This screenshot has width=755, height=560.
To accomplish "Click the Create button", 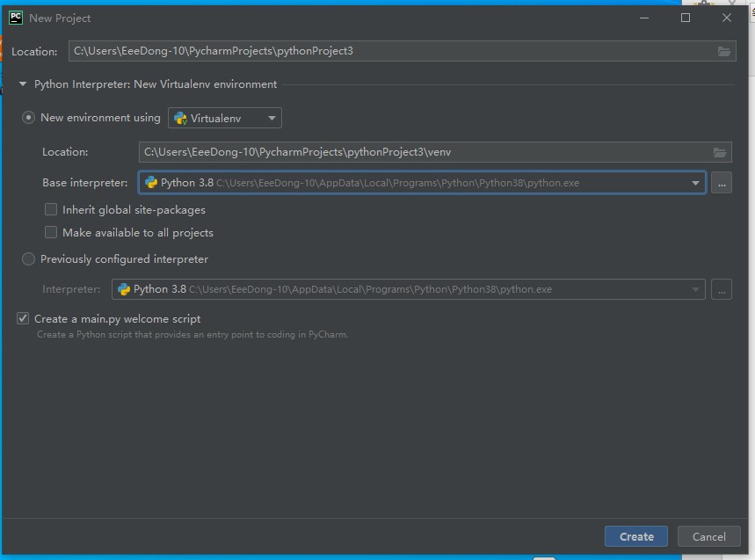I will click(x=635, y=536).
